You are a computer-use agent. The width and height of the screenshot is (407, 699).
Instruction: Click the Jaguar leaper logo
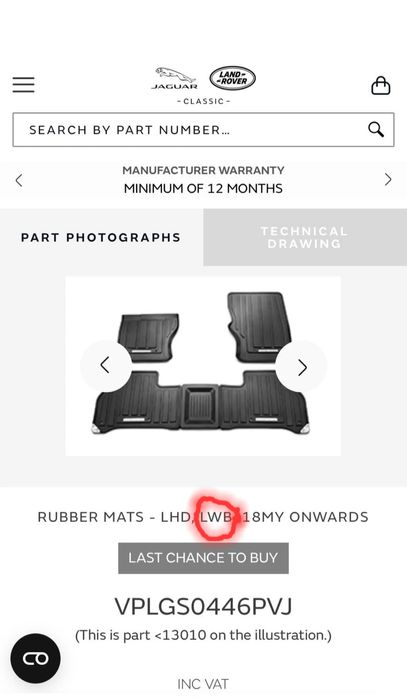click(174, 78)
